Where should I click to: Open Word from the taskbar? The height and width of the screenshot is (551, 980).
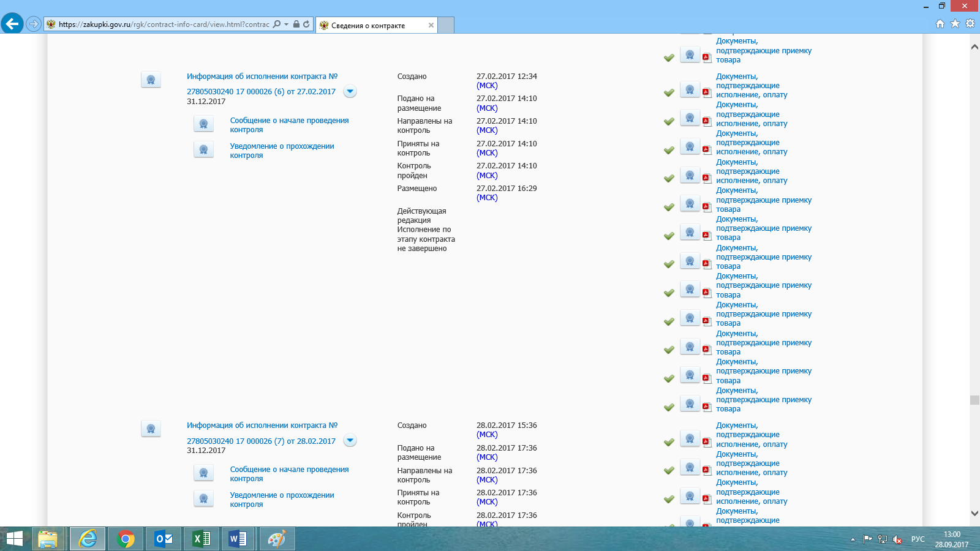[238, 539]
